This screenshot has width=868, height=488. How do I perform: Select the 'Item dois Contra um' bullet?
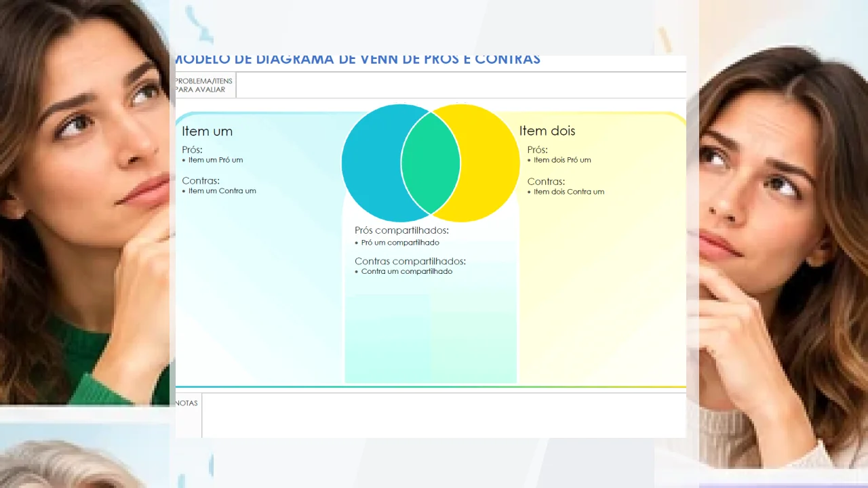coord(566,192)
